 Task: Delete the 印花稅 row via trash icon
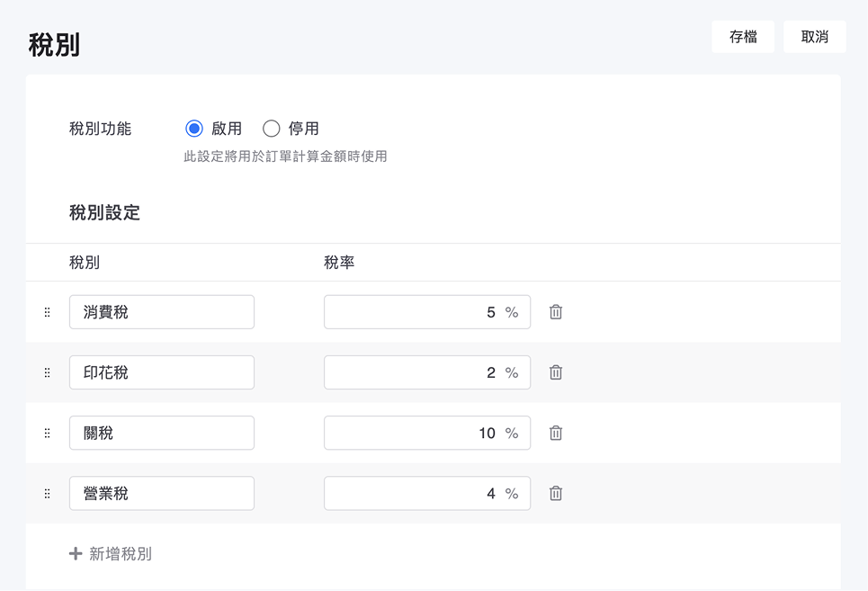556,372
